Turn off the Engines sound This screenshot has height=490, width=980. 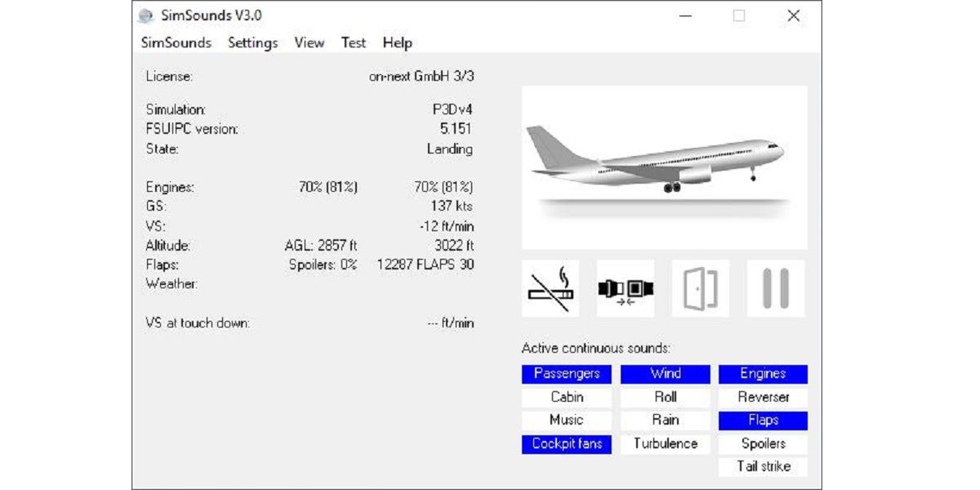763,374
